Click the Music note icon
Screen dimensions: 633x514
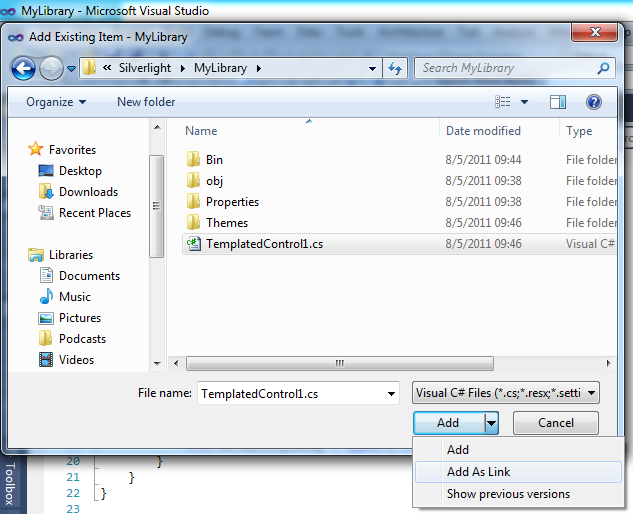click(x=46, y=296)
